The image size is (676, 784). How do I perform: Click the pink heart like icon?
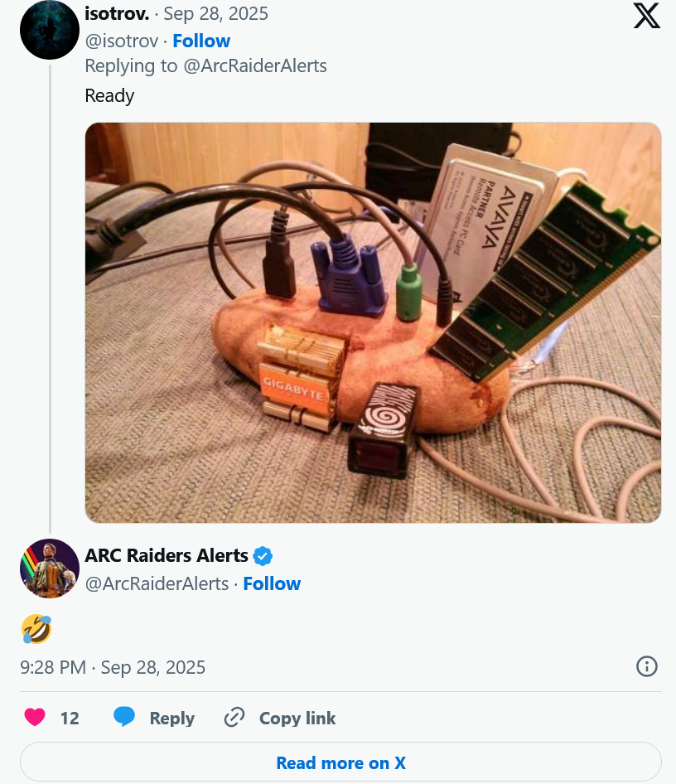(x=35, y=718)
